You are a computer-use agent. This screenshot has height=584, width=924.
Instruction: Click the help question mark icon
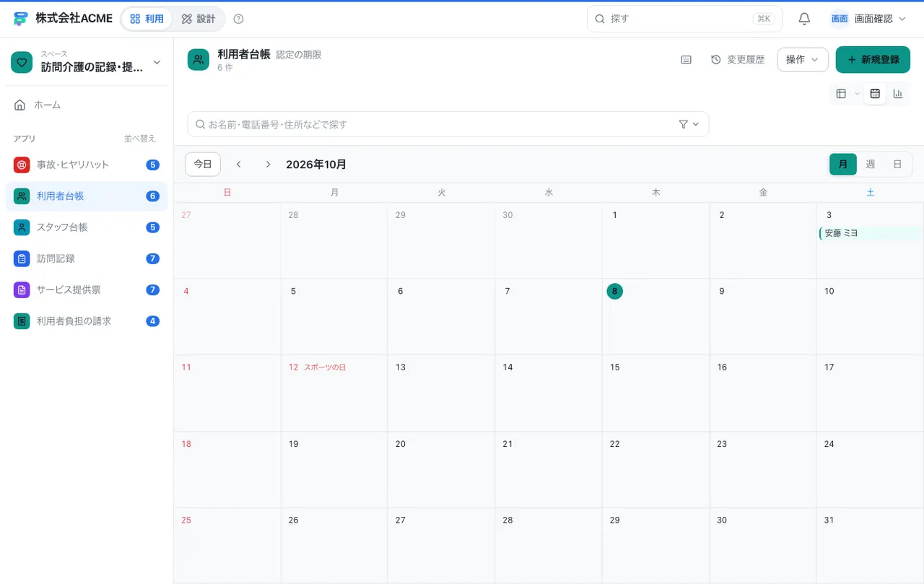pos(239,19)
